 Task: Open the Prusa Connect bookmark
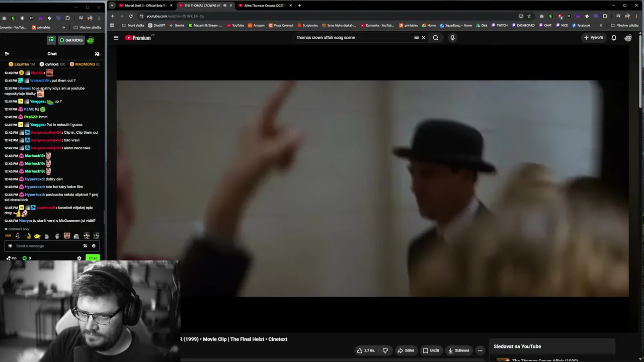(281, 25)
